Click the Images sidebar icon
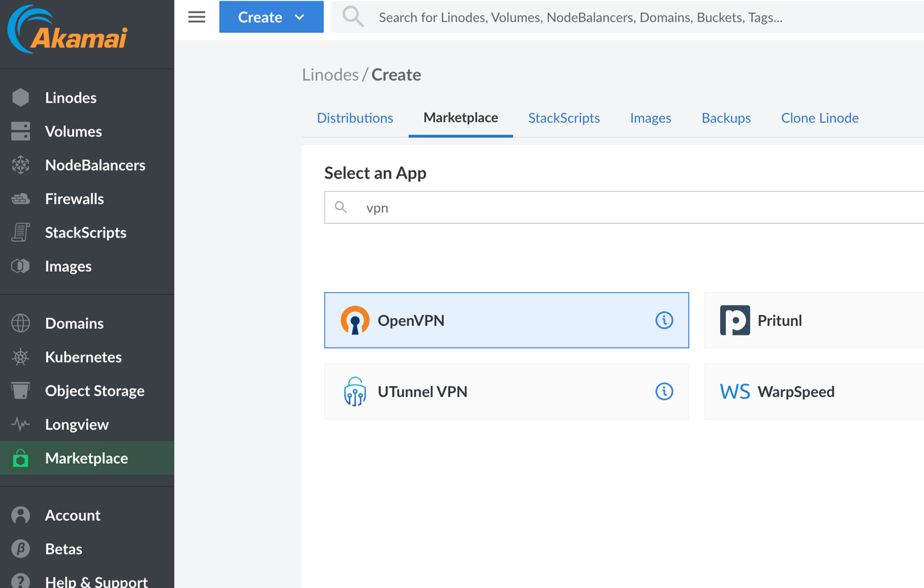Image resolution: width=924 pixels, height=588 pixels. [x=20, y=266]
